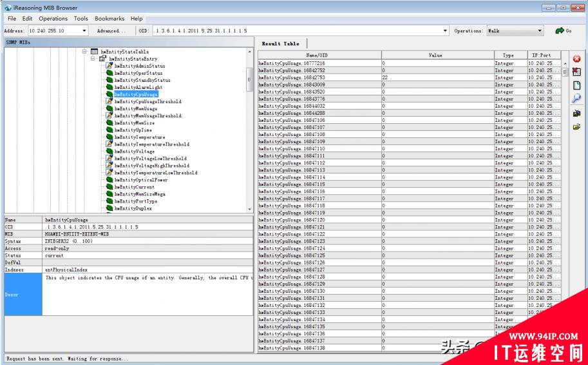This screenshot has width=588, height=365.
Task: Click the Syntax value INTEGER32 (0..100)
Action: tap(68, 241)
